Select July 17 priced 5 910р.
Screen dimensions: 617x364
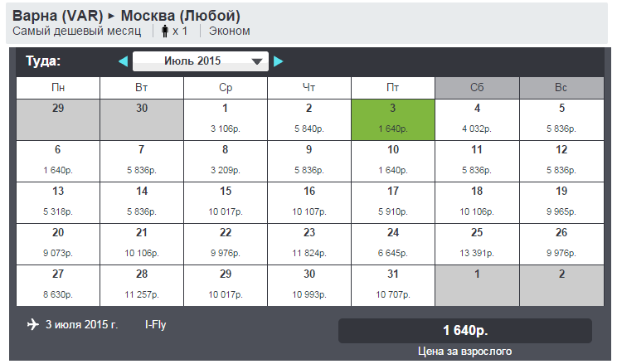[393, 202]
